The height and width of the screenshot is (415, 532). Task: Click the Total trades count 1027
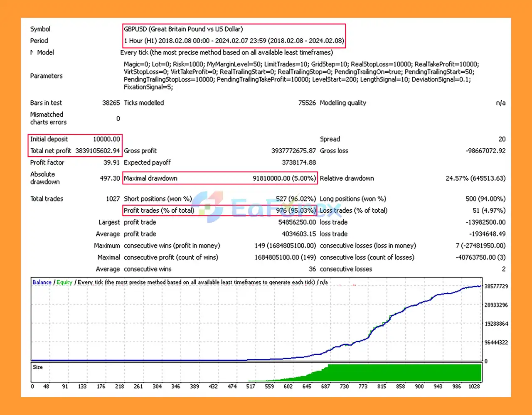pyautogui.click(x=113, y=199)
